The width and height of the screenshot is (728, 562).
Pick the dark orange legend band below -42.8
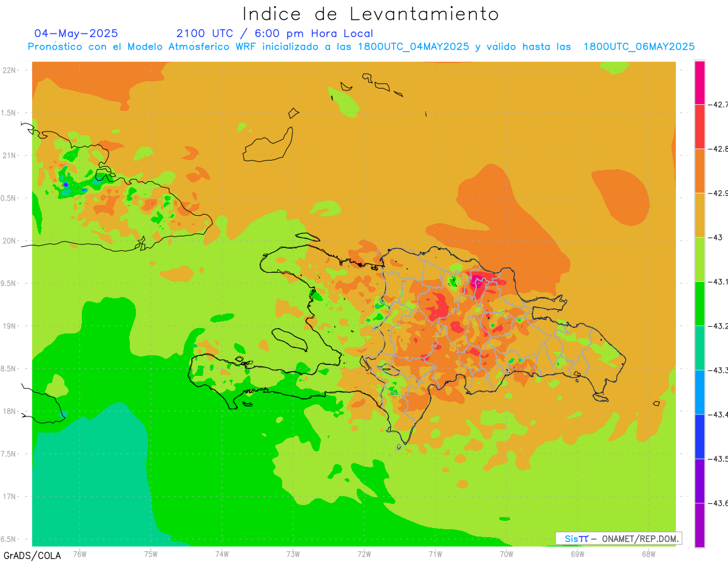[x=699, y=170]
